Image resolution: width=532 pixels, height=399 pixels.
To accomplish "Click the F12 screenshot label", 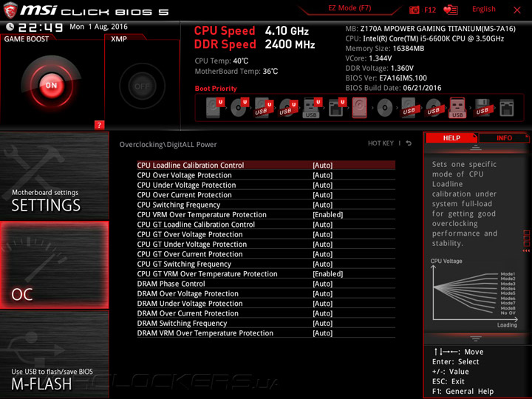I will coord(430,10).
